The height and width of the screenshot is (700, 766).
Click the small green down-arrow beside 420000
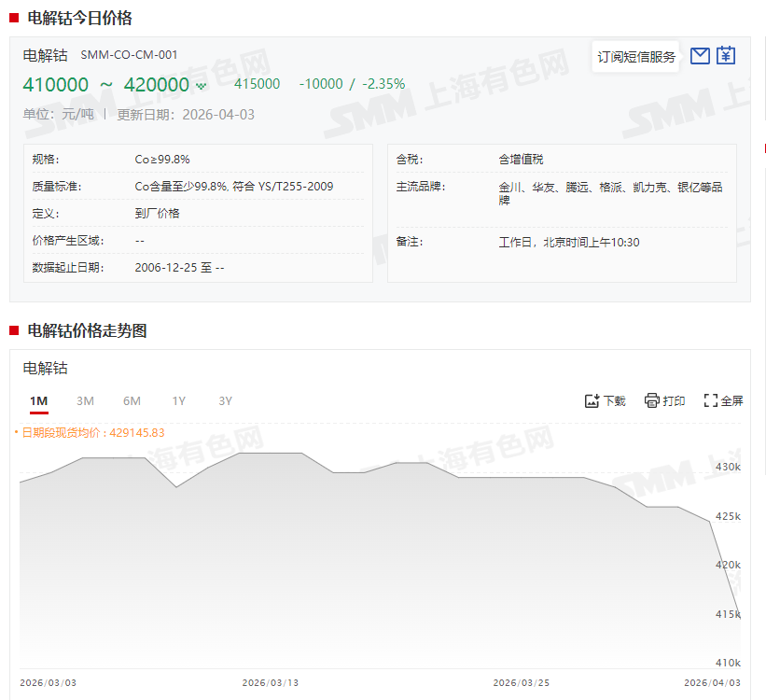(x=201, y=86)
